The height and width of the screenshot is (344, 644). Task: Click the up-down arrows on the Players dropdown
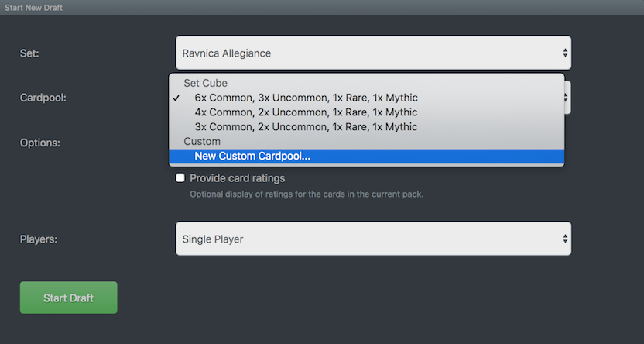(565, 239)
